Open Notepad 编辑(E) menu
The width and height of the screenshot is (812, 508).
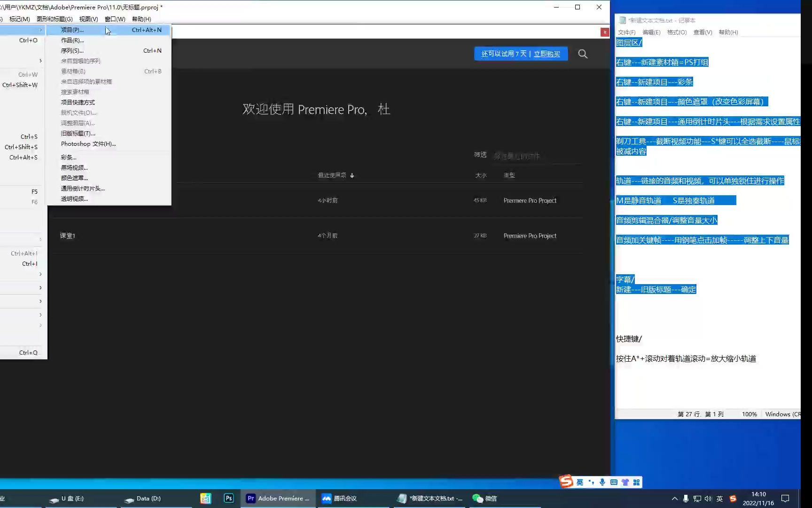click(651, 32)
